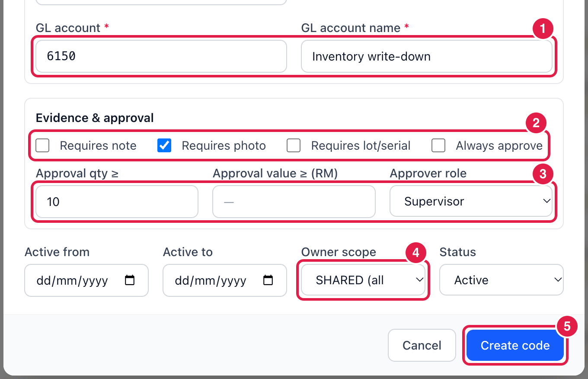Viewport: 588px width, 379px height.
Task: Tick the Requires lot/serial checkbox
Action: tap(294, 146)
